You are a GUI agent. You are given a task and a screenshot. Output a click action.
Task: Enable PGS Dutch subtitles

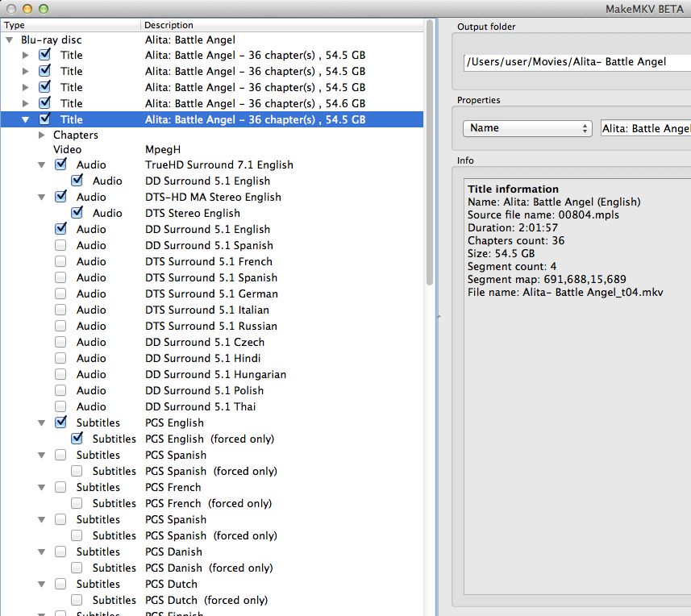click(x=60, y=584)
